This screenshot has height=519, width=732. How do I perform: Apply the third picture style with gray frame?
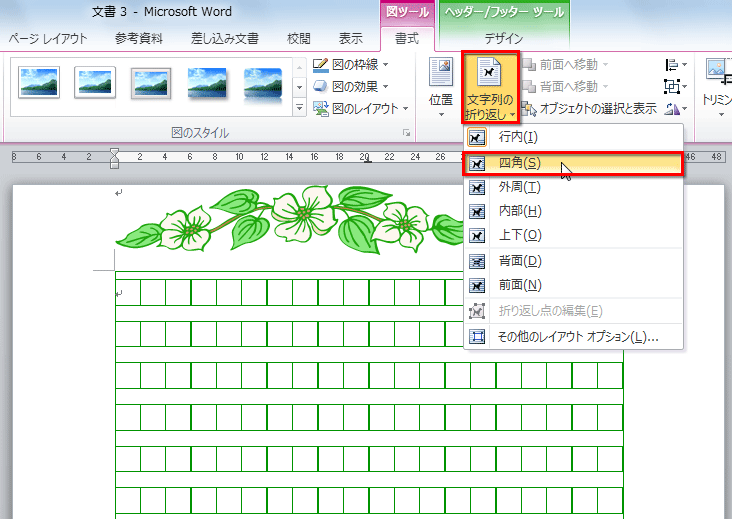[x=151, y=84]
